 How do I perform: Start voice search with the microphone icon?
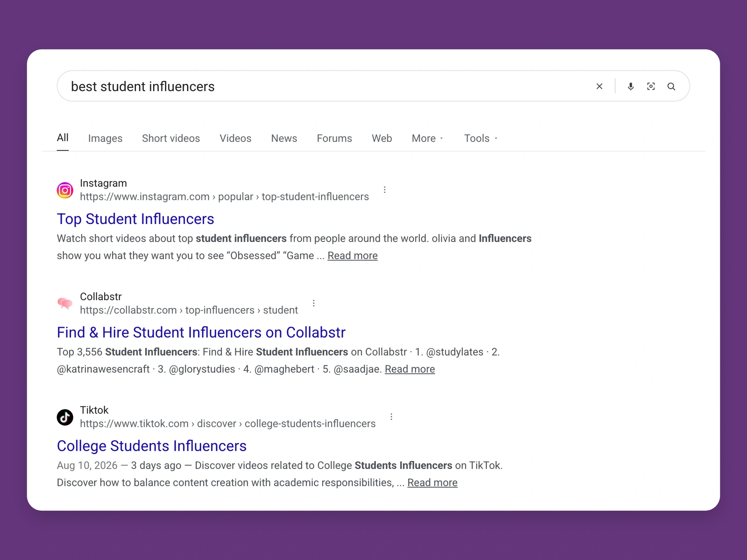coord(631,86)
